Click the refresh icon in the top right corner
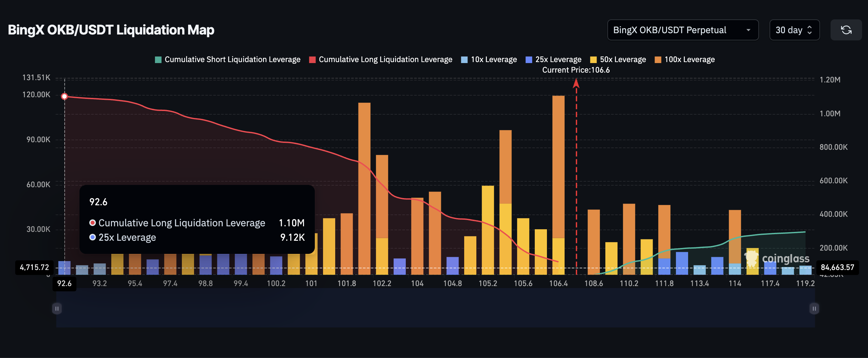The image size is (868, 358). tap(846, 30)
